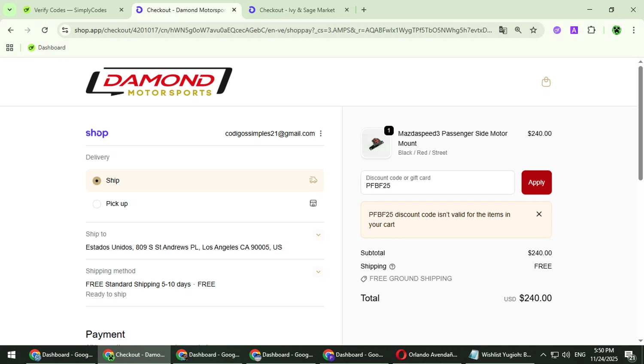Click the product thumbnail of motor mount

[x=376, y=144]
